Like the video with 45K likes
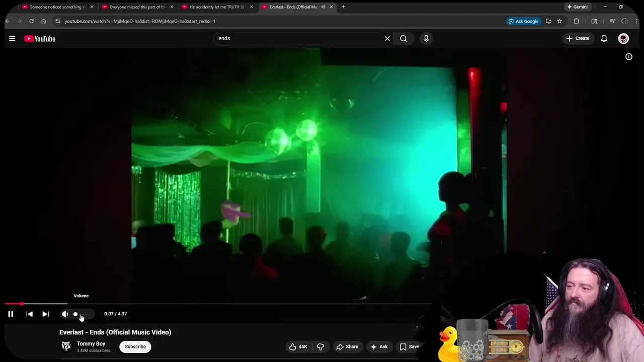Screen dimensions: 644x362 [298, 346]
